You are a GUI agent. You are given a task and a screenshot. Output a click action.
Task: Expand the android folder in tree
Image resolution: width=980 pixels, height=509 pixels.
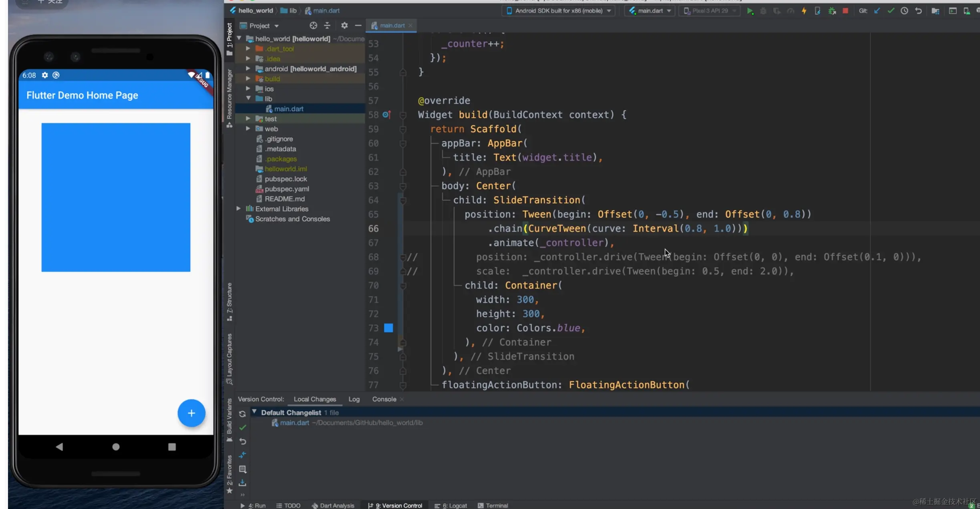[248, 68]
